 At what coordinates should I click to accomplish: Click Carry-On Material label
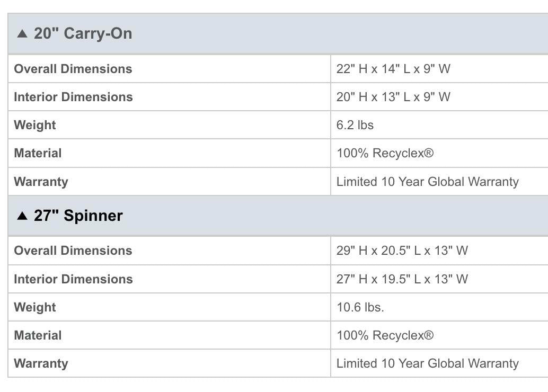coord(38,153)
